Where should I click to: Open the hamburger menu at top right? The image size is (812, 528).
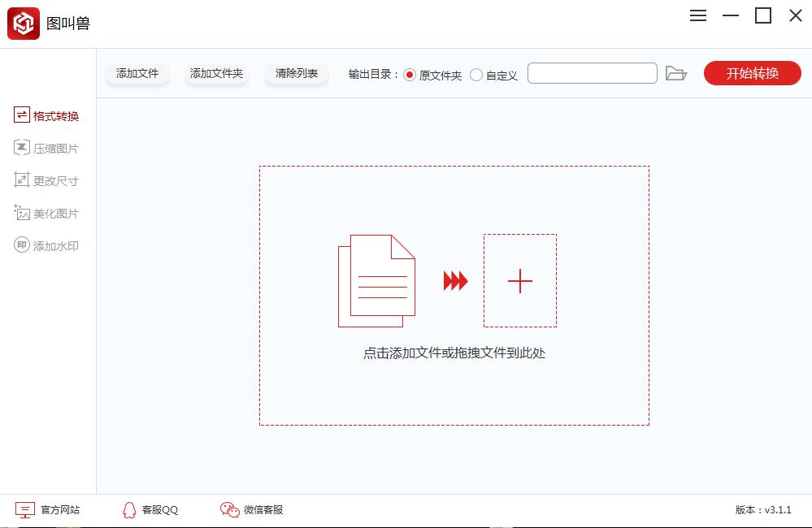pos(697,15)
